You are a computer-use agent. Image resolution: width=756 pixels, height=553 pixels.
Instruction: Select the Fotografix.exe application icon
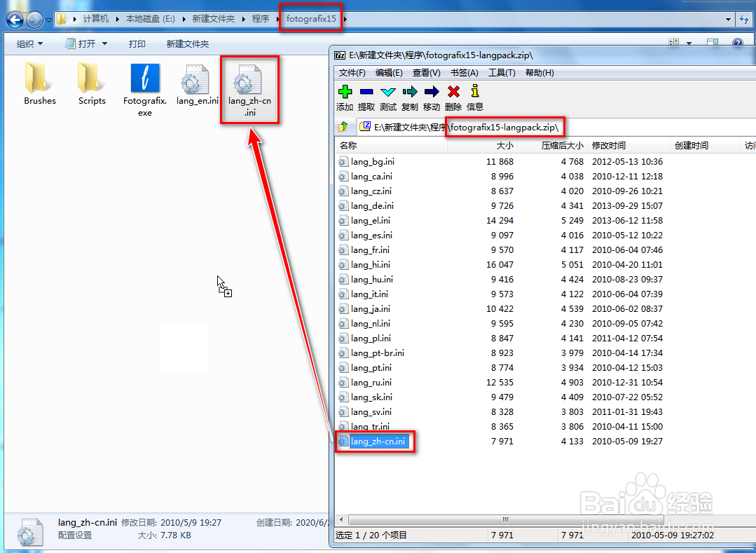click(144, 90)
